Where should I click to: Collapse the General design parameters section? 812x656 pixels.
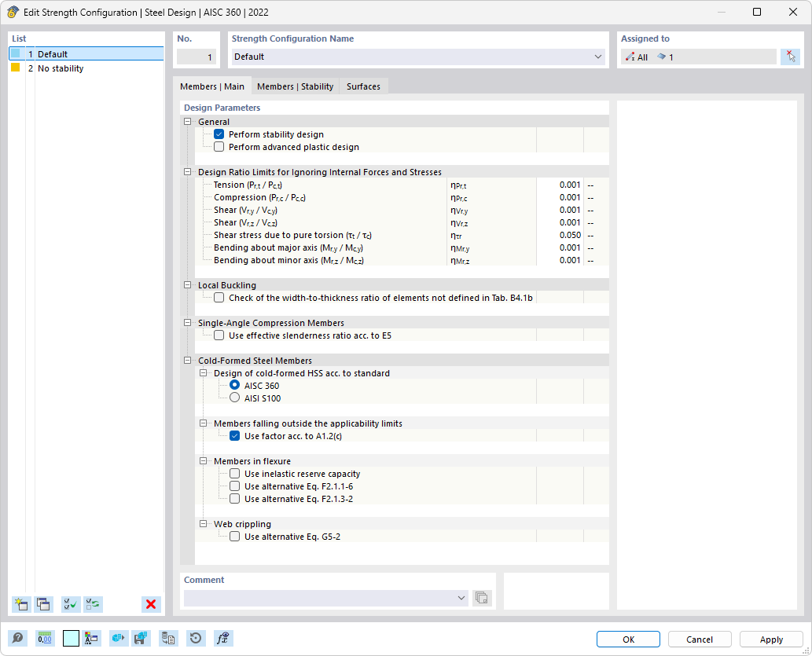point(187,121)
